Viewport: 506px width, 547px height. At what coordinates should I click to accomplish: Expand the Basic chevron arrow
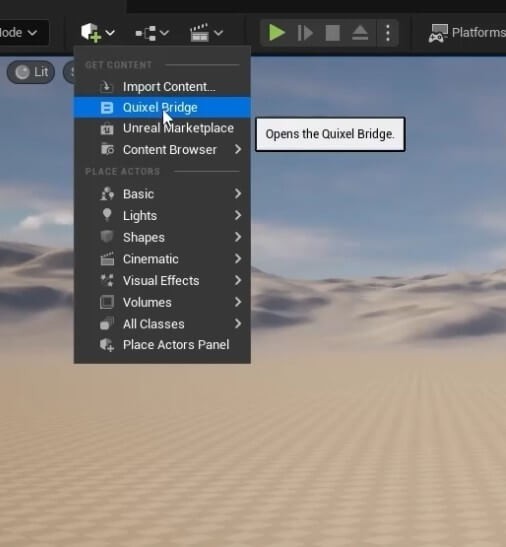click(238, 193)
